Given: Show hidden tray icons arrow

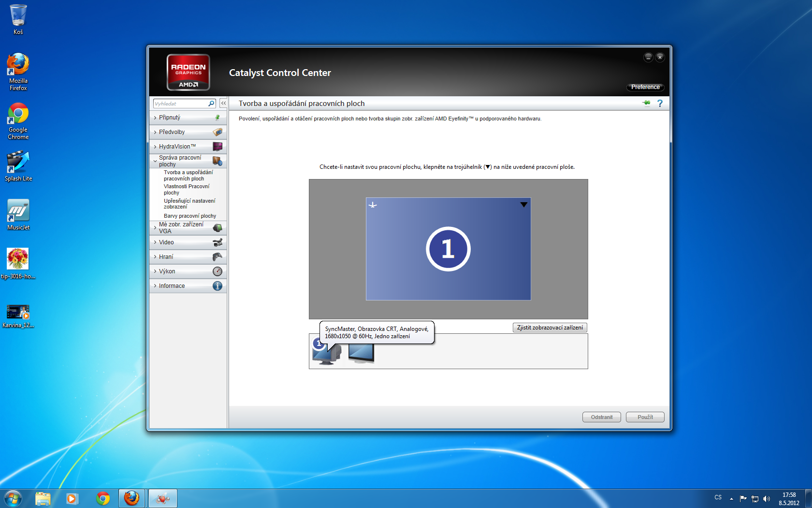Looking at the screenshot, I should point(731,498).
